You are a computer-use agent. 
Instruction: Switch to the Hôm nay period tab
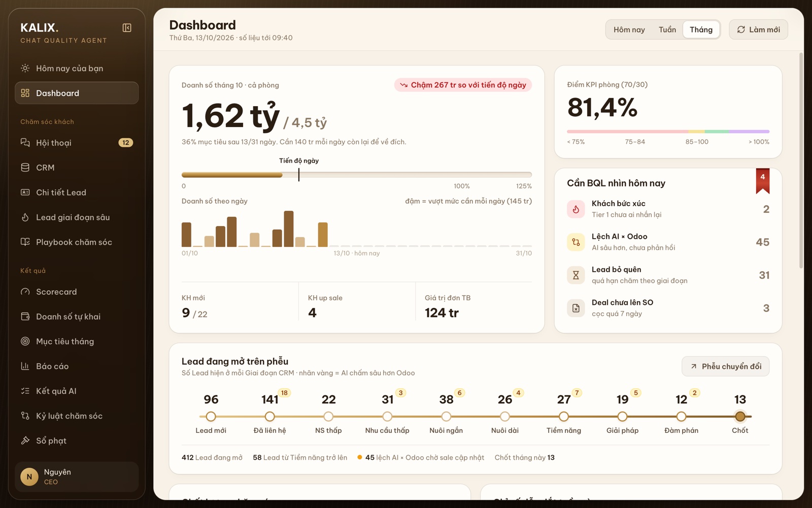point(629,29)
